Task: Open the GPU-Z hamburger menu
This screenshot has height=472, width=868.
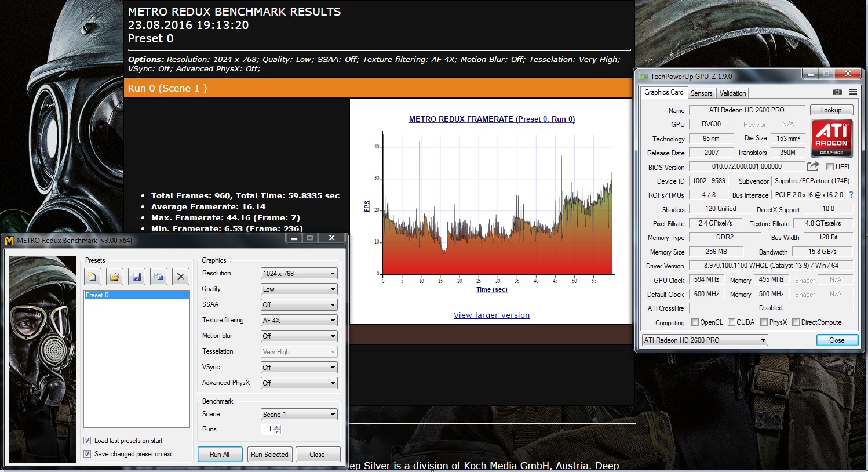Action: click(853, 92)
